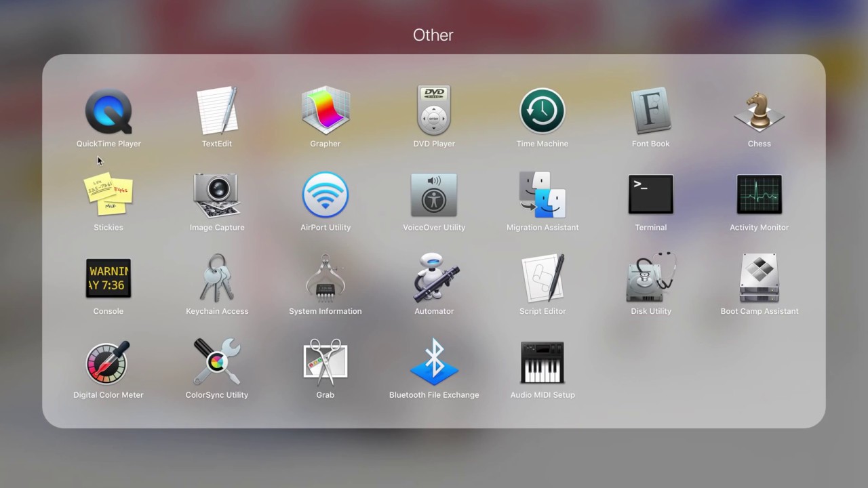Click the "Keychain Access" label text

(x=217, y=312)
